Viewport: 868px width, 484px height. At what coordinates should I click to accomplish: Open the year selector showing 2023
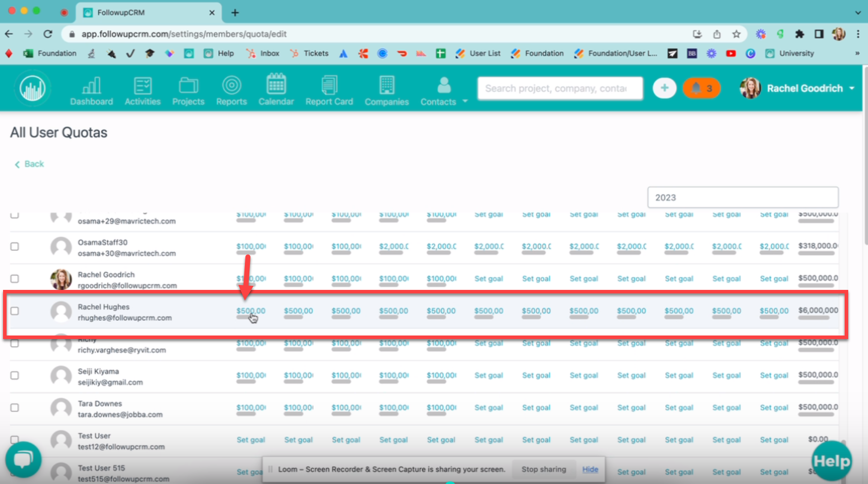(x=743, y=197)
